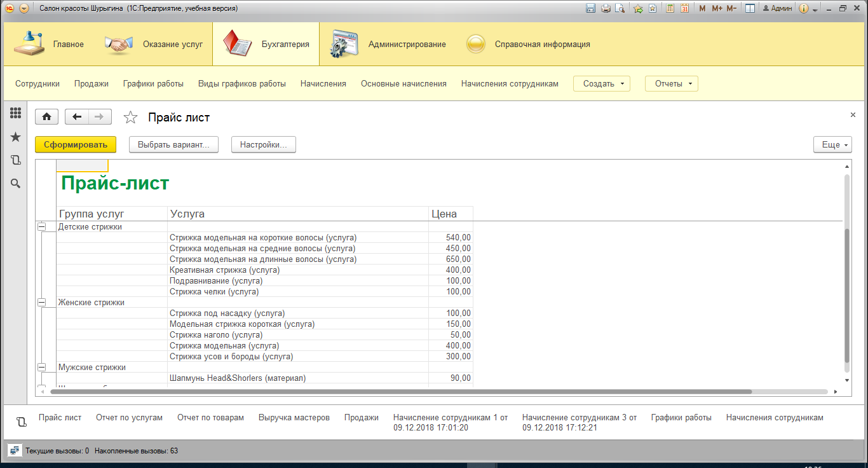The width and height of the screenshot is (868, 468).
Task: Collapse the Мужские стрижки group
Action: (42, 368)
